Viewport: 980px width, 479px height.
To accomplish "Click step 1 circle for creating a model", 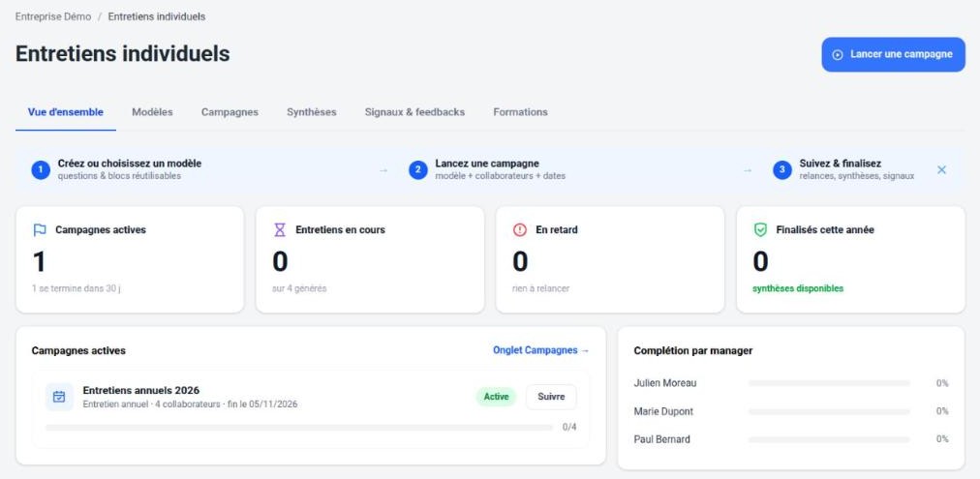I will point(41,170).
